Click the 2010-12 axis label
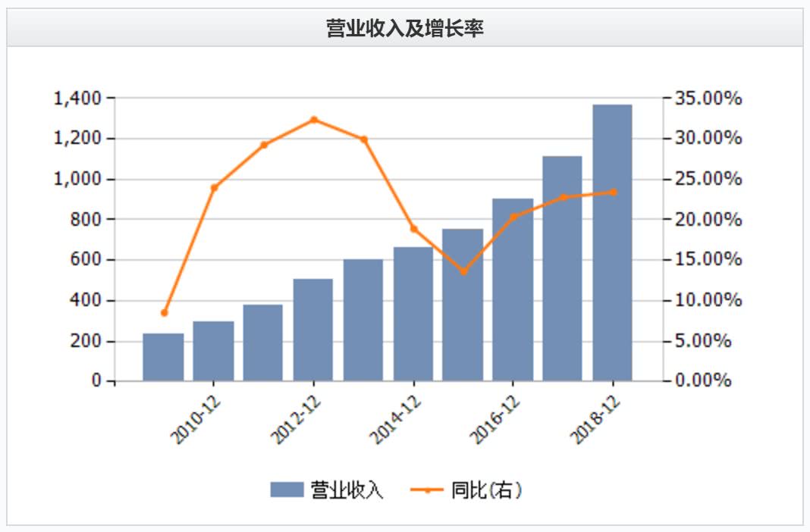Image resolution: width=810 pixels, height=532 pixels. coord(195,420)
